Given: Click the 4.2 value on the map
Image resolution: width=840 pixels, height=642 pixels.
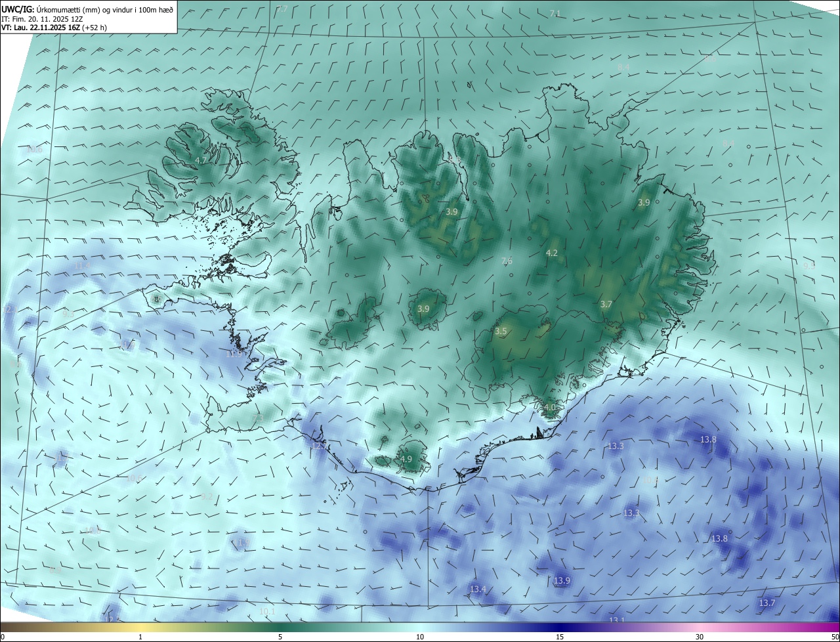Looking at the screenshot, I should pyautogui.click(x=552, y=253).
